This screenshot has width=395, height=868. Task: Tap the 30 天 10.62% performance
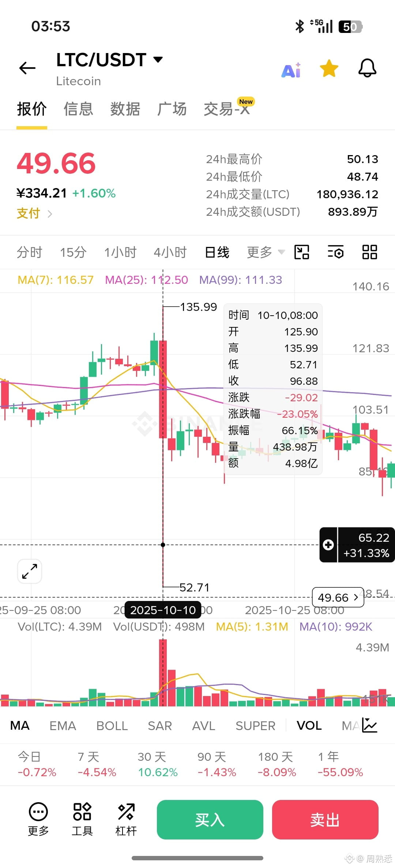158,764
